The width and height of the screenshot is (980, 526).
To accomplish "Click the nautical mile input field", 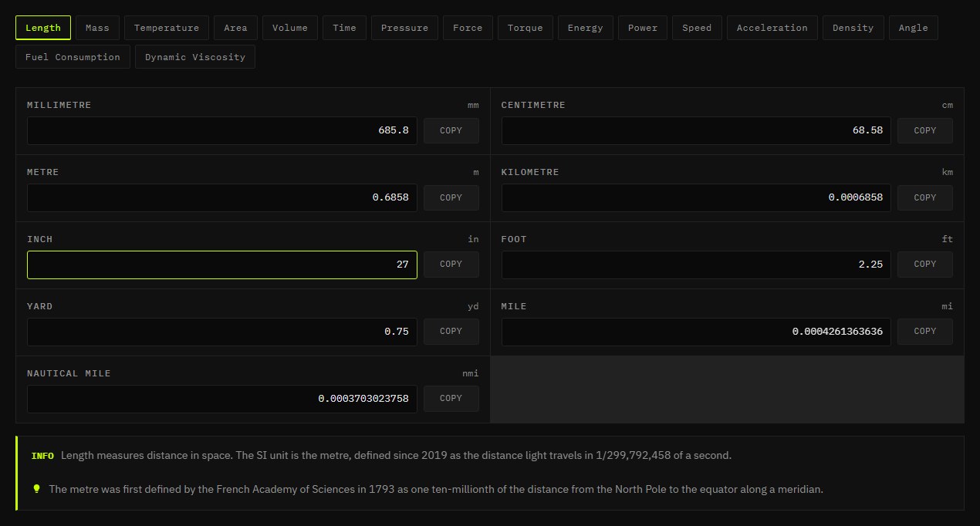I will [222, 399].
